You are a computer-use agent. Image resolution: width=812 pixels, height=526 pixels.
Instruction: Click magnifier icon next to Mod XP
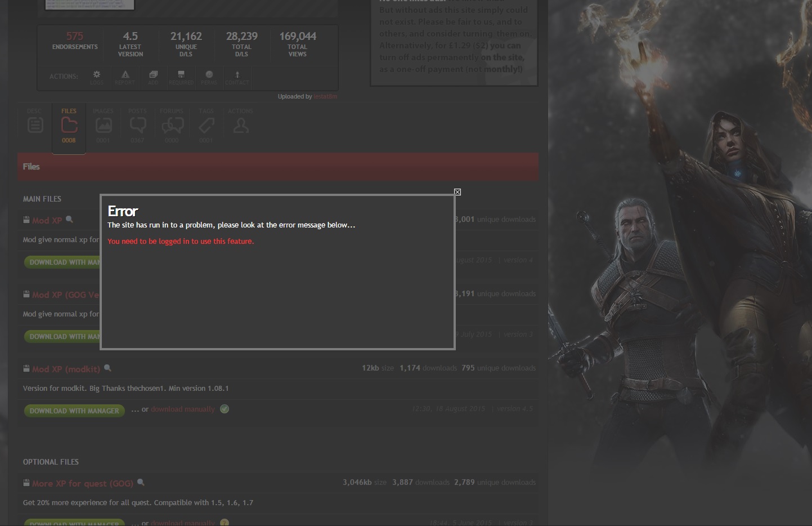coord(69,219)
